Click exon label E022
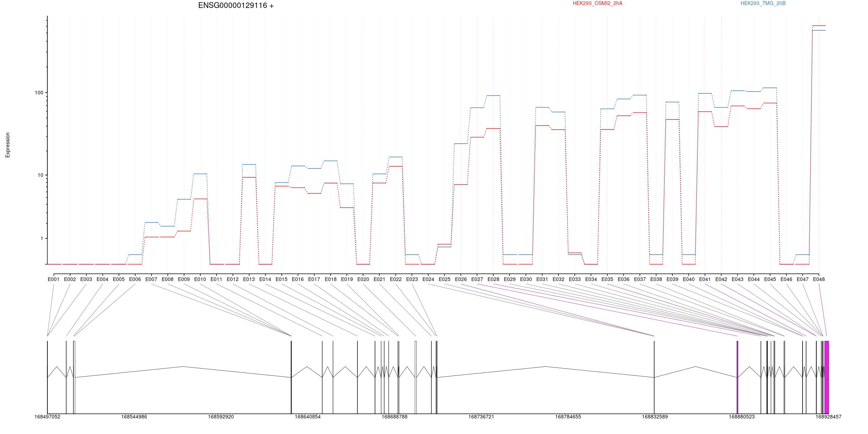This screenshot has height=434, width=868. (x=396, y=279)
